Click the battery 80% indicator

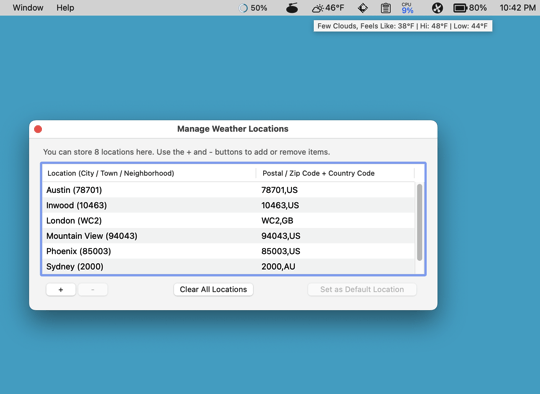pos(470,8)
